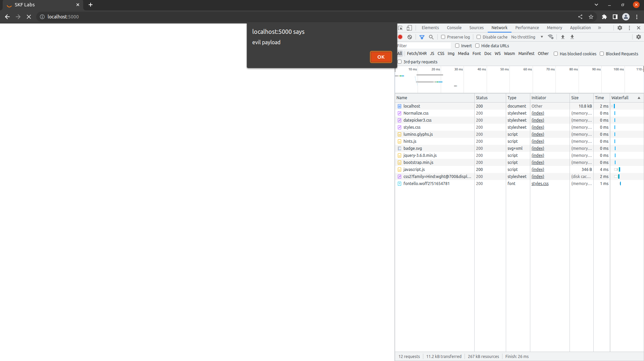Open the network search magnifier
Image resolution: width=644 pixels, height=361 pixels.
coord(431,37)
